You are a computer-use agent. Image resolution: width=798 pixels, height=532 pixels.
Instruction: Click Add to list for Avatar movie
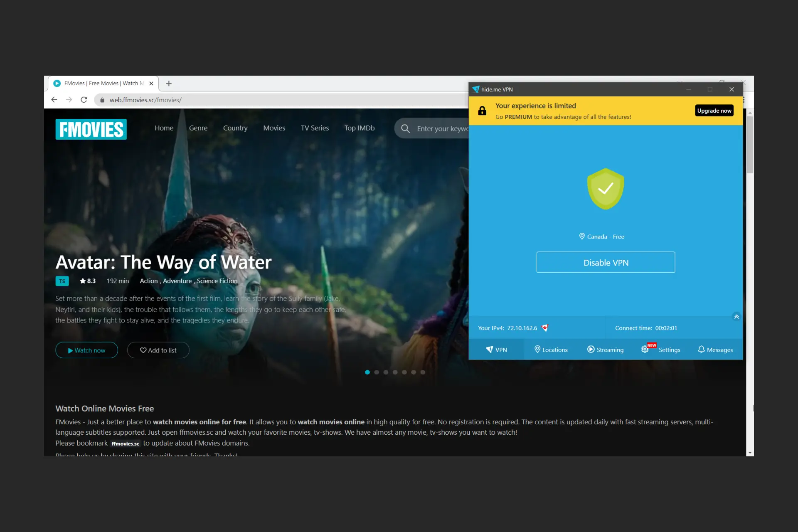pos(158,350)
